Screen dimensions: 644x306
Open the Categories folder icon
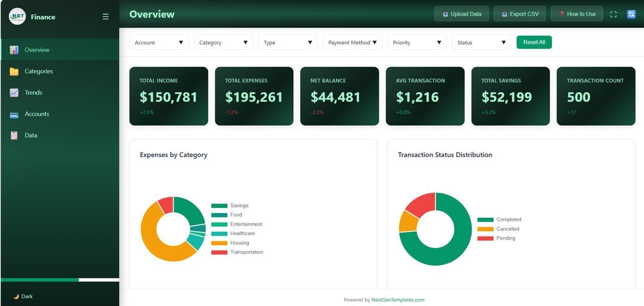point(15,71)
